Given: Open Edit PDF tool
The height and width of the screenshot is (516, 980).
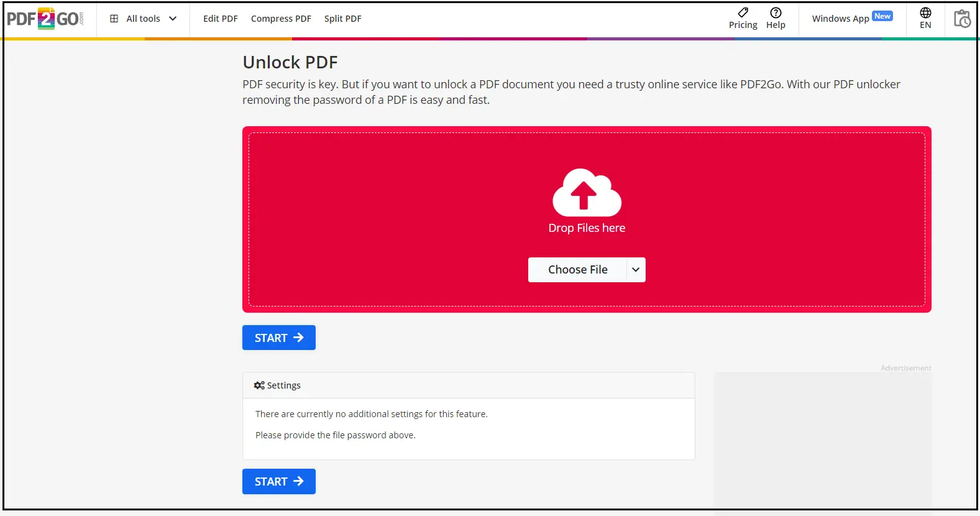Looking at the screenshot, I should pyautogui.click(x=221, y=19).
